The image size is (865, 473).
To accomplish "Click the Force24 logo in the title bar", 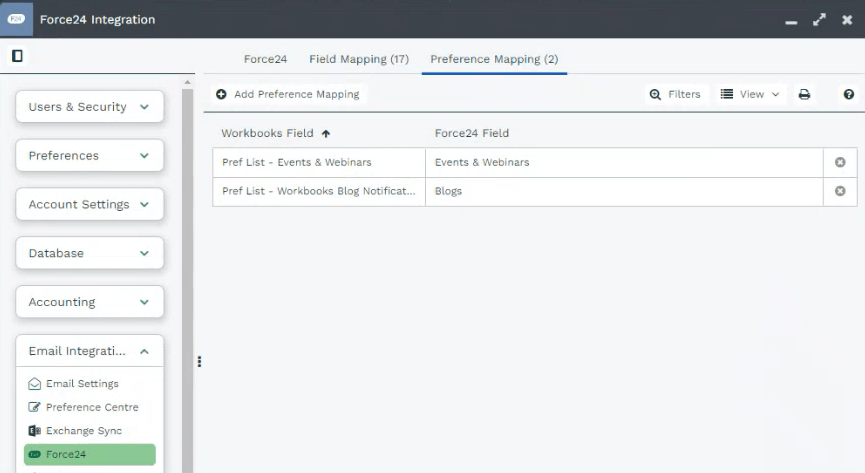I will [x=16, y=19].
